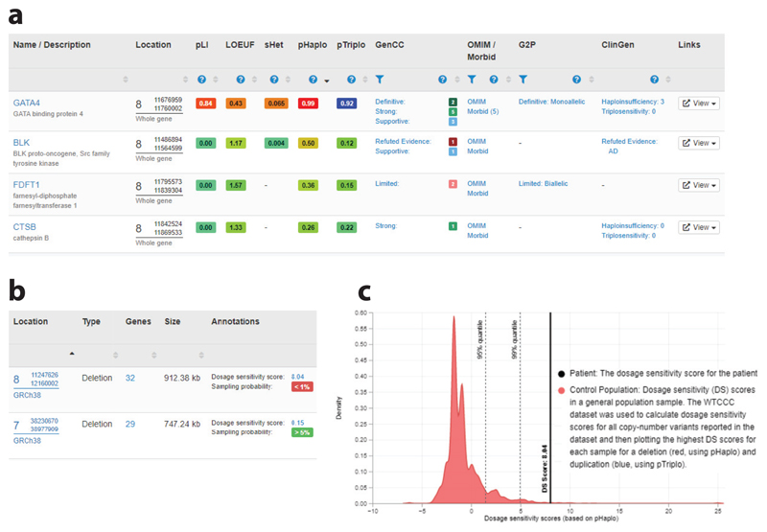Open the GATA4 gene link

click(28, 102)
